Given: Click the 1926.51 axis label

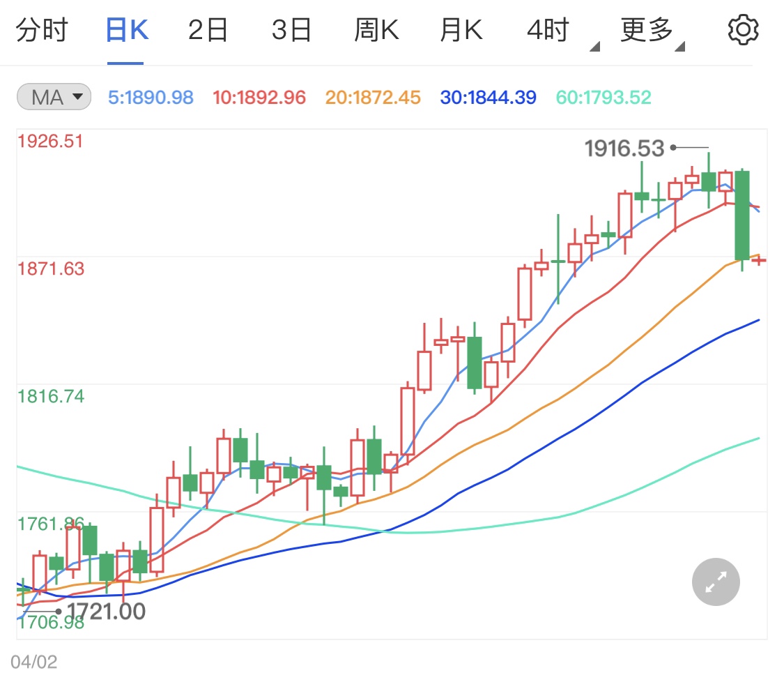Looking at the screenshot, I should click(50, 141).
